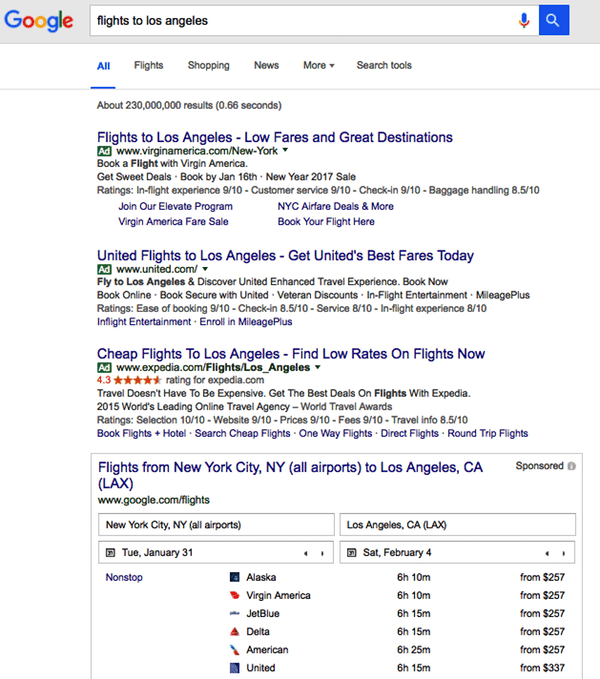Screen dimensions: 600x679
Task: Click NYC Airfare Deals & More link
Action: click(335, 207)
